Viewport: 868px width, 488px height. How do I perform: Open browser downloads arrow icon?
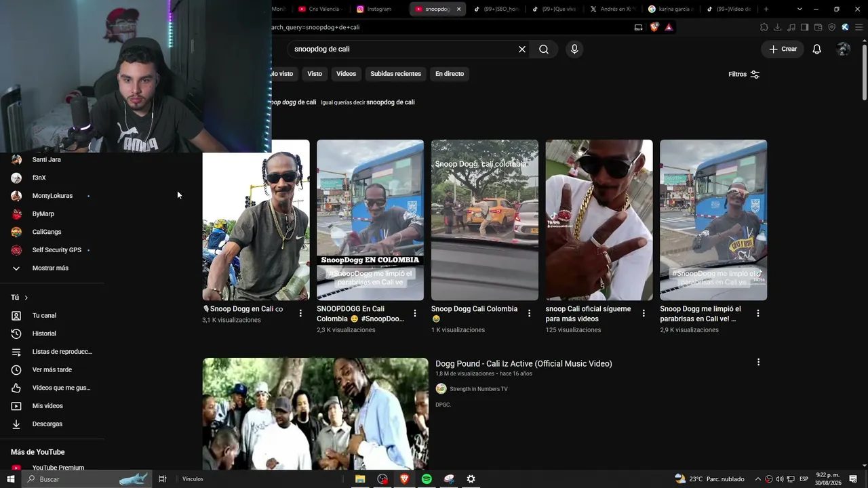tap(778, 27)
